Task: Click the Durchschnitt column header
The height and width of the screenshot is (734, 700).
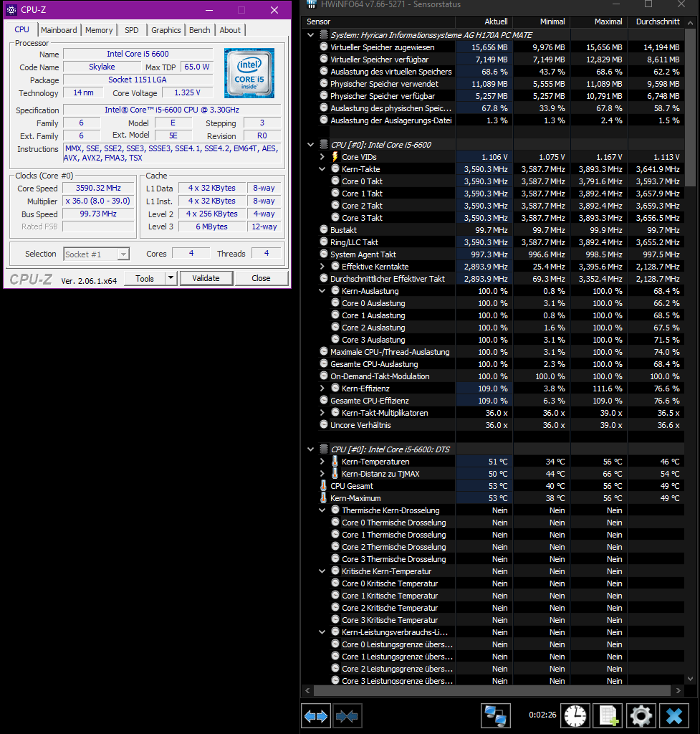Action: coord(656,22)
